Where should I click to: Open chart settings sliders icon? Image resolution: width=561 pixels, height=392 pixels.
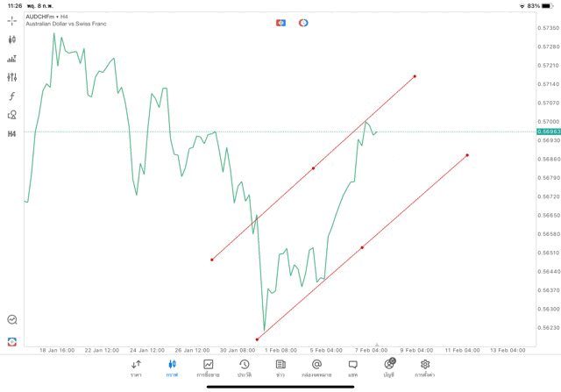pos(12,77)
